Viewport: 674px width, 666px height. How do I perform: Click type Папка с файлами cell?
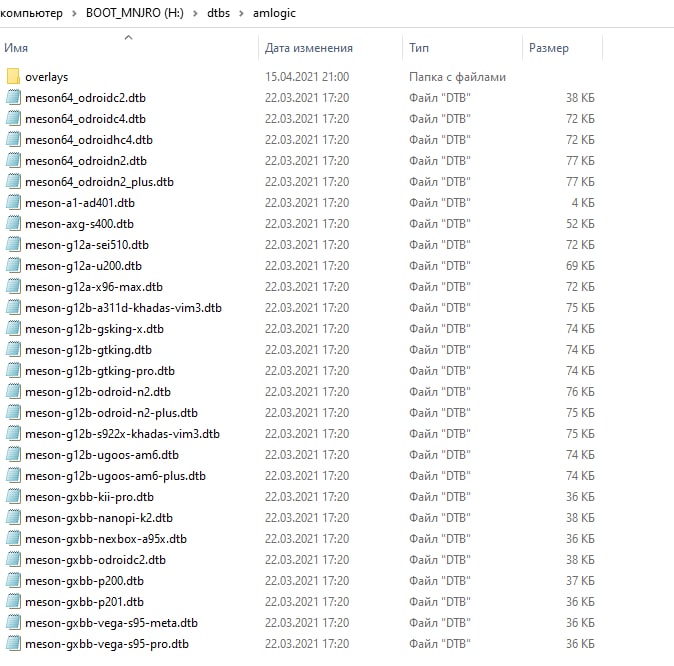coord(457,77)
